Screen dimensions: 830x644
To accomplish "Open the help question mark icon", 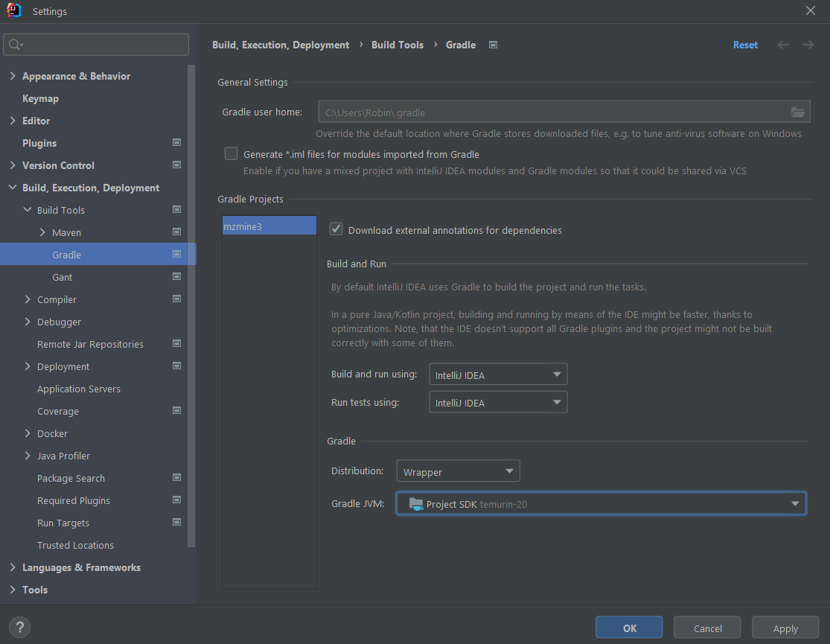I will point(19,627).
